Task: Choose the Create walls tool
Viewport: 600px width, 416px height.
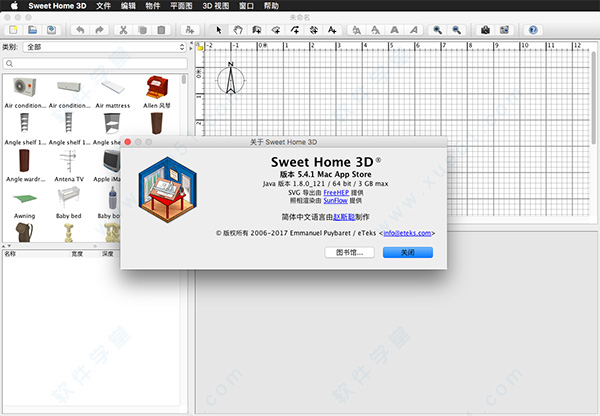Action: (256, 30)
